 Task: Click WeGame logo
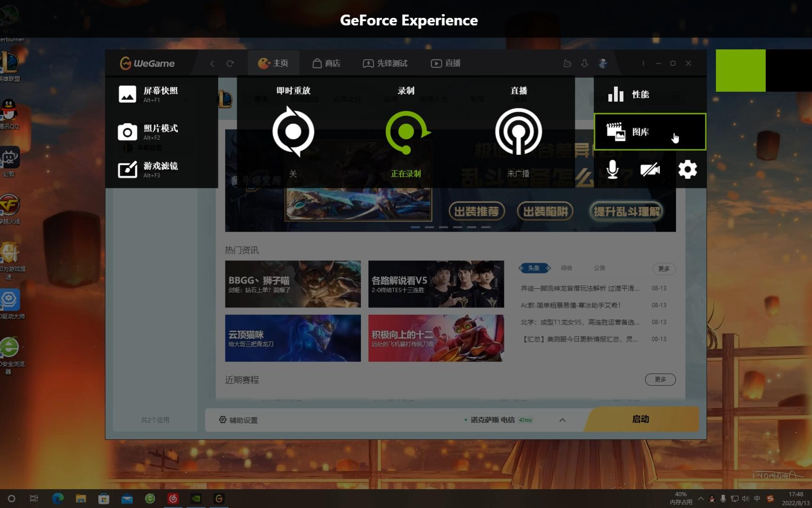pos(147,63)
